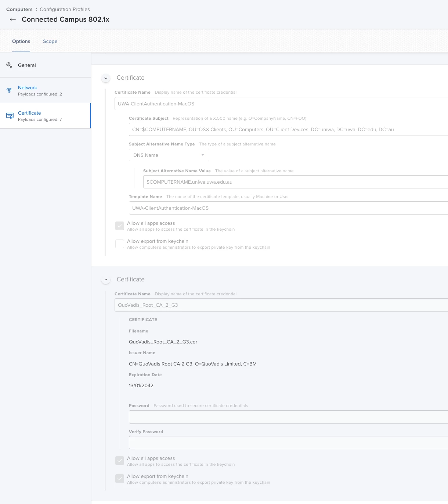The height and width of the screenshot is (504, 448).
Task: Click the filename QuoVadis_Root_CA_2_G3.cer
Action: tap(163, 342)
